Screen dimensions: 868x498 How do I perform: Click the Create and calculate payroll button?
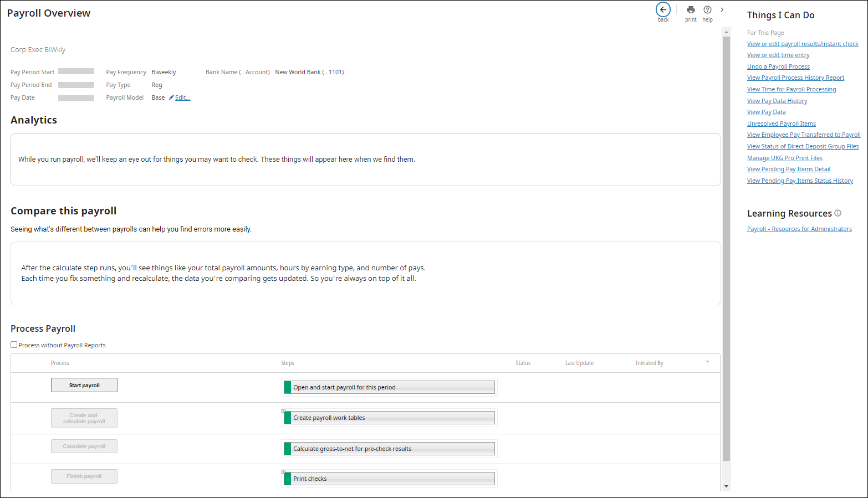(84, 418)
